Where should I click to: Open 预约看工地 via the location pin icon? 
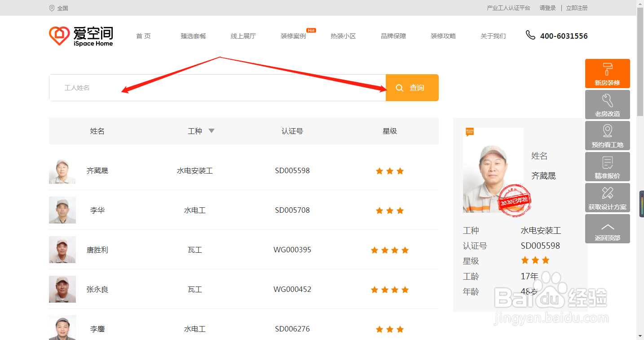coord(607,130)
